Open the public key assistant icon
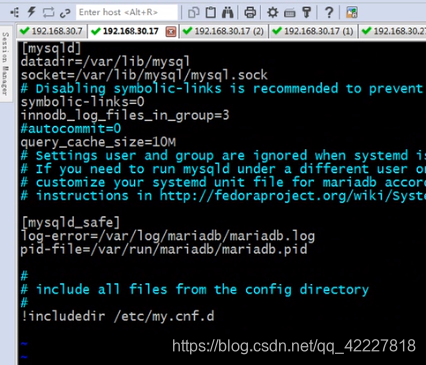 point(307,12)
